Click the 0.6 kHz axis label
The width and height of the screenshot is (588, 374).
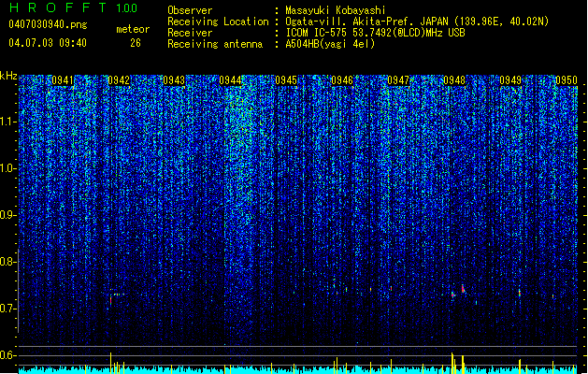pyautogui.click(x=8, y=355)
